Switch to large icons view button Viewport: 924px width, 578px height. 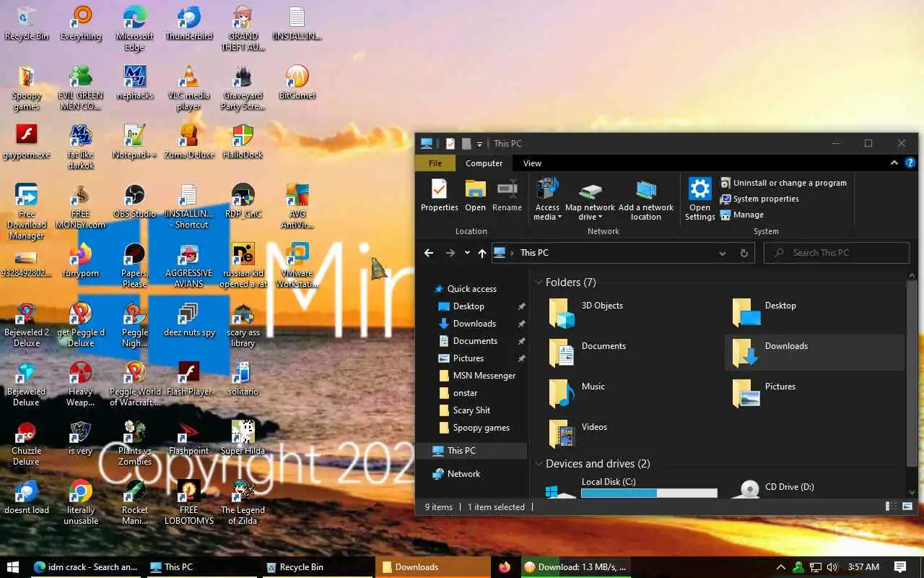pos(907,506)
